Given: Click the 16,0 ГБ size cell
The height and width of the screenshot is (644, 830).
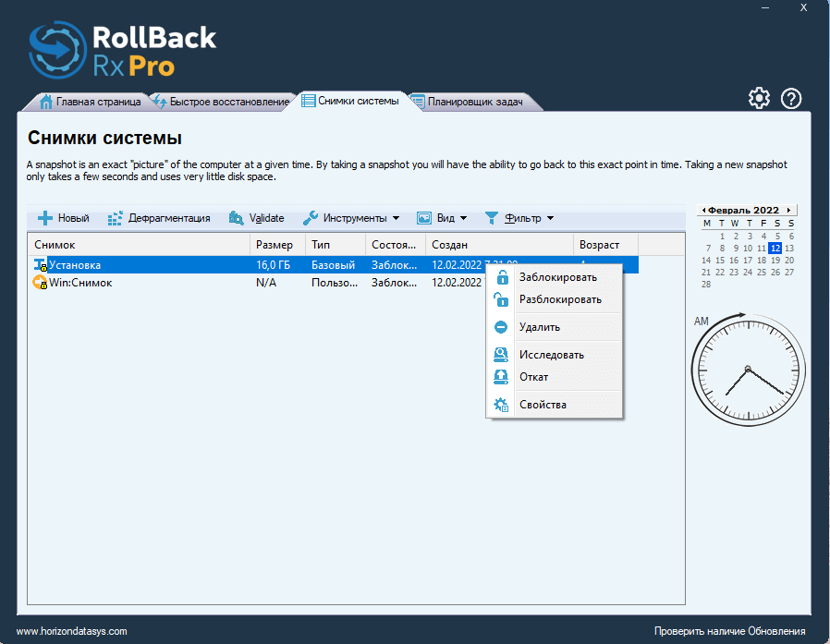Looking at the screenshot, I should click(x=274, y=265).
